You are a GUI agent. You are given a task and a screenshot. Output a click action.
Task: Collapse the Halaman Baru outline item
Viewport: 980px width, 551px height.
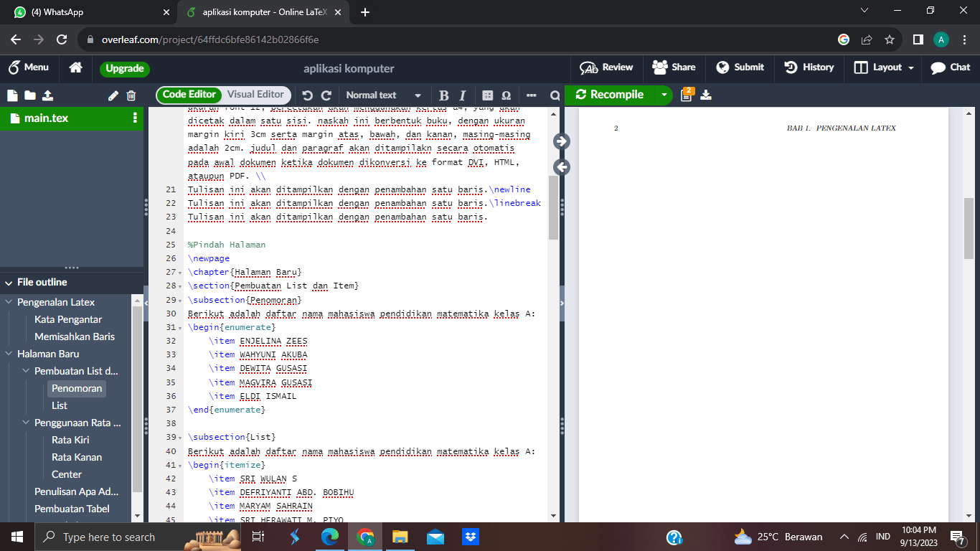(9, 354)
